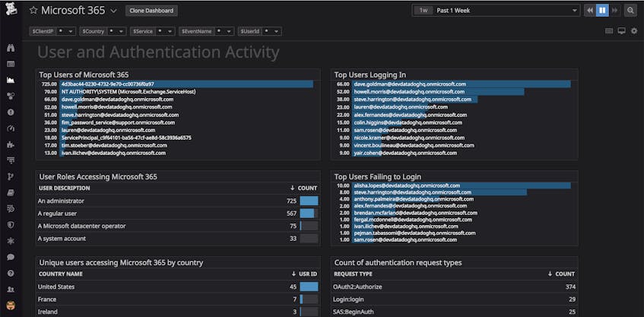
Task: Open Metrics gauge icon in sidebar
Action: pos(11,128)
